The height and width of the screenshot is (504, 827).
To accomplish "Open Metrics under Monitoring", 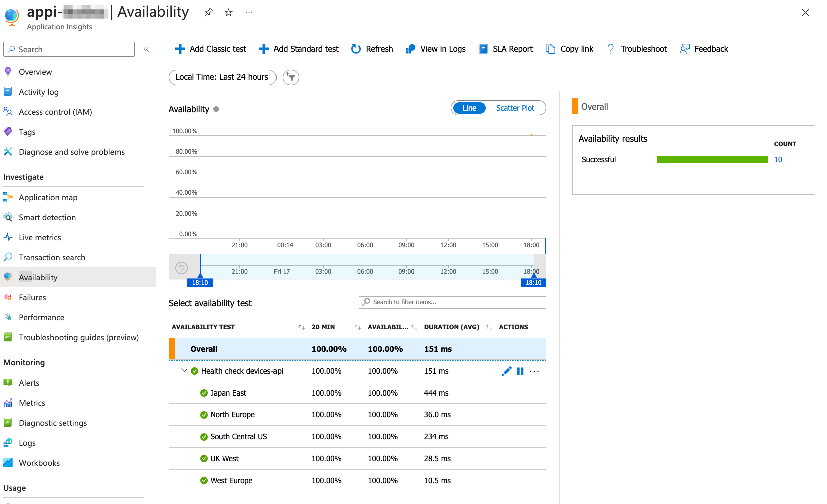I will coord(32,403).
